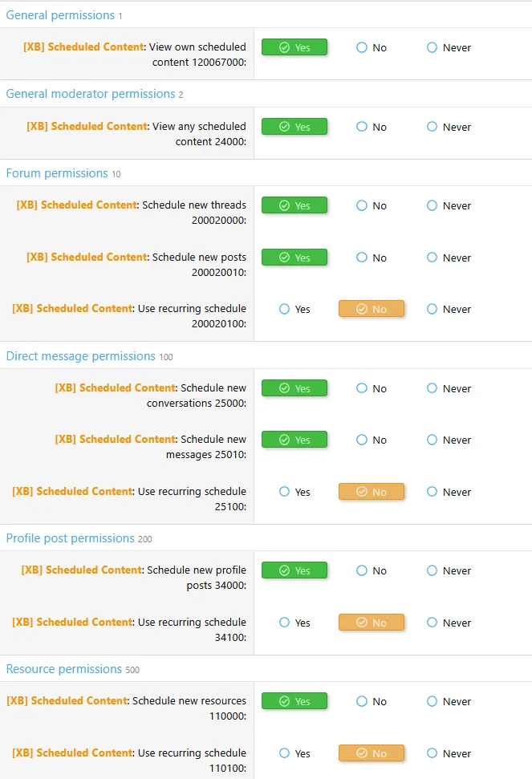Click the 'Resource permissions' section label
Image resolution: width=532 pixels, height=779 pixels.
64,669
